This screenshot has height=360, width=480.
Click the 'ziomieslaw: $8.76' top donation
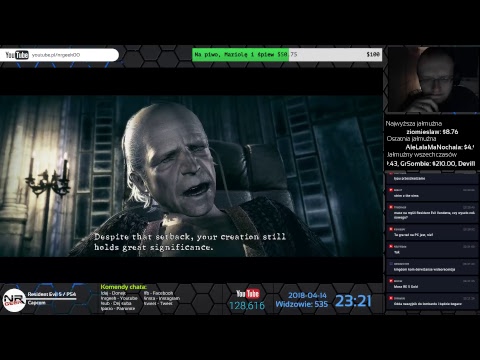432,132
